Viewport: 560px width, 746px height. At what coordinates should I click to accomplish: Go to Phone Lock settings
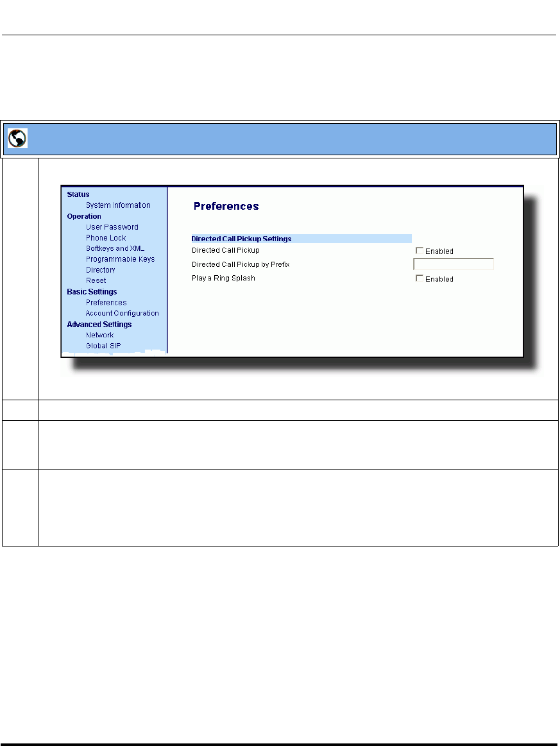106,238
